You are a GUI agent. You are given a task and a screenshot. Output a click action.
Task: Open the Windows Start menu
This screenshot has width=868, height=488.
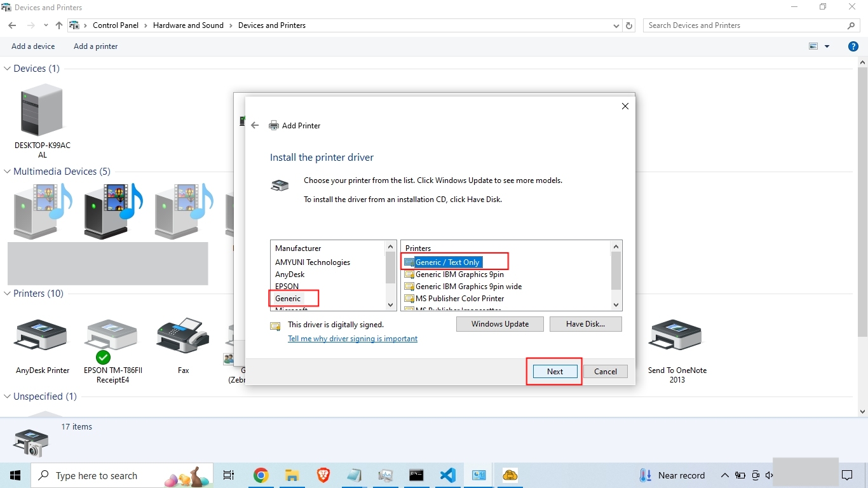pos(15,475)
